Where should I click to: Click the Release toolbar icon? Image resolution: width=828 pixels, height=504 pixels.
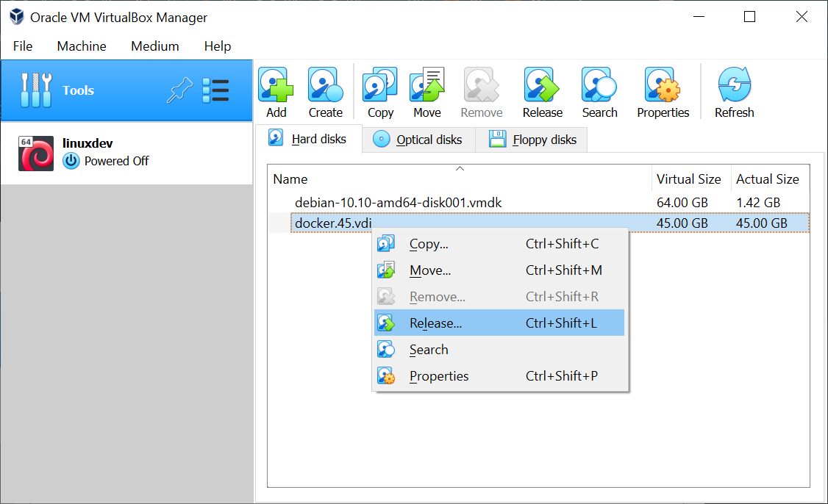542,85
